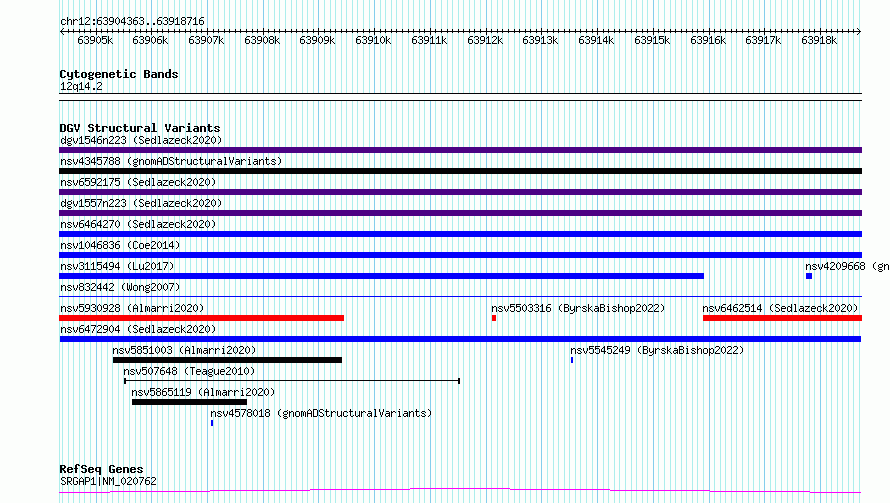
Task: Click the dgv1546n223 (Sedlazeck2020) variant label
Action: tap(141, 140)
